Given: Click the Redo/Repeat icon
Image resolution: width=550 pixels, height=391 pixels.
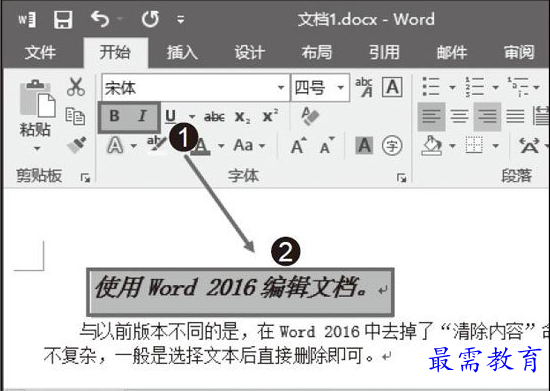Looking at the screenshot, I should point(150,19).
